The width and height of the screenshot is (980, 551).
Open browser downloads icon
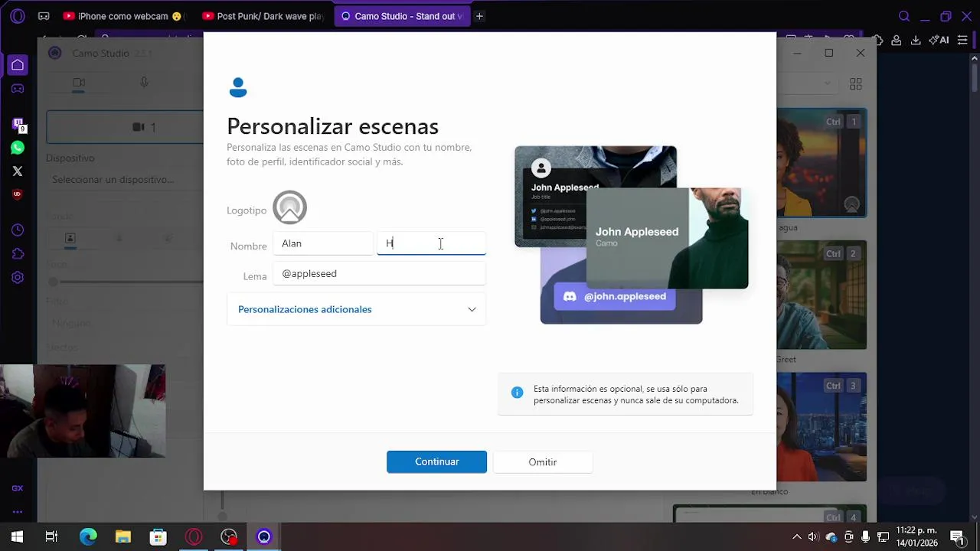click(x=916, y=41)
